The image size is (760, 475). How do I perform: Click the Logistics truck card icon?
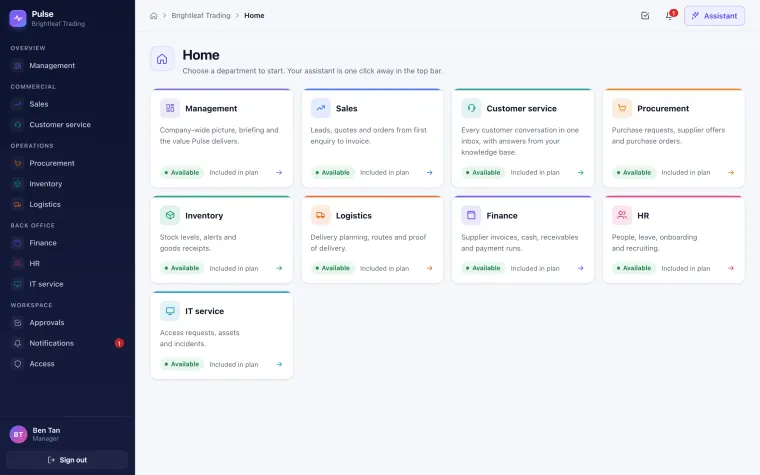[x=320, y=215]
